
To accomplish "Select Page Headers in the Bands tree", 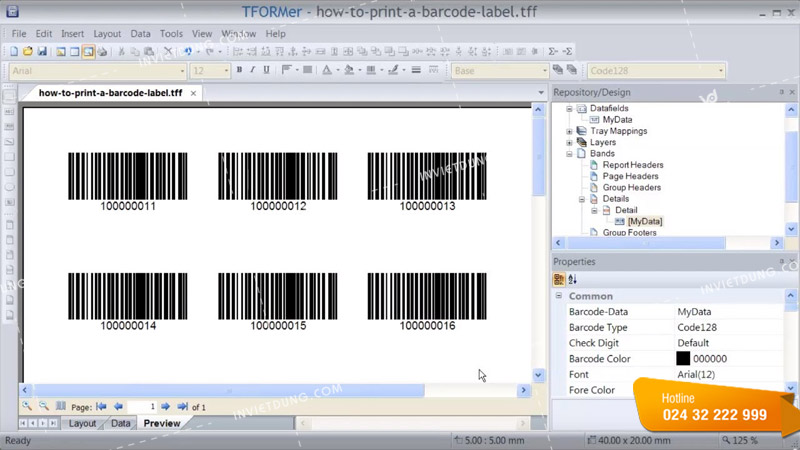I will [x=630, y=176].
